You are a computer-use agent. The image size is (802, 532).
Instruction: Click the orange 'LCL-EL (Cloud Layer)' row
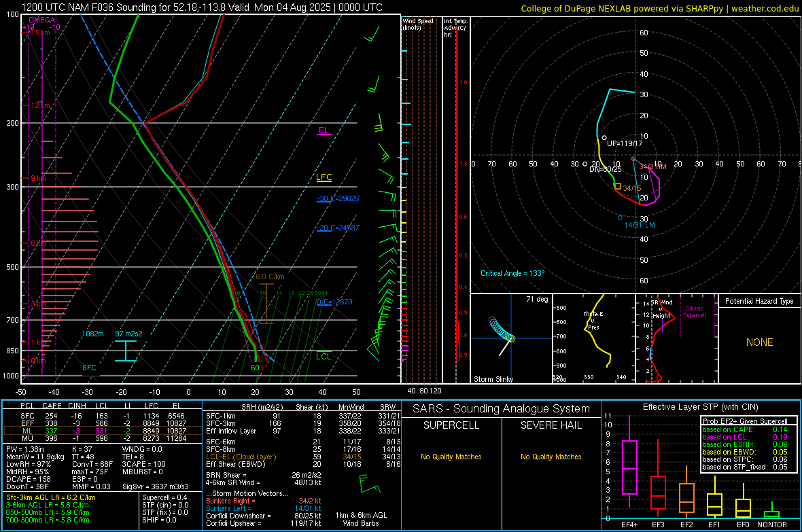[303, 457]
